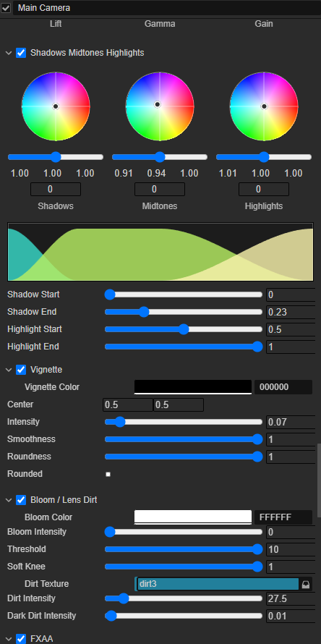Collapse the Shadows Midtones Highlights section

tap(8, 53)
